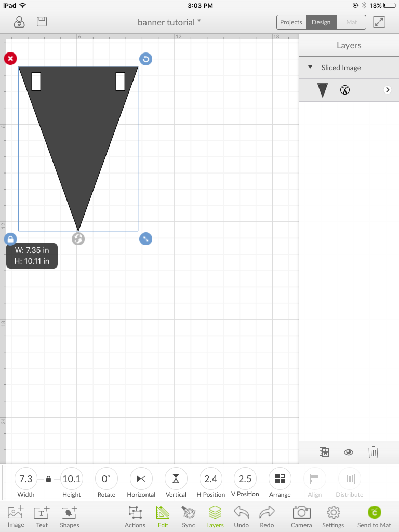Tap the green Send to Mat button
This screenshot has height=532, width=399.
[374, 516]
